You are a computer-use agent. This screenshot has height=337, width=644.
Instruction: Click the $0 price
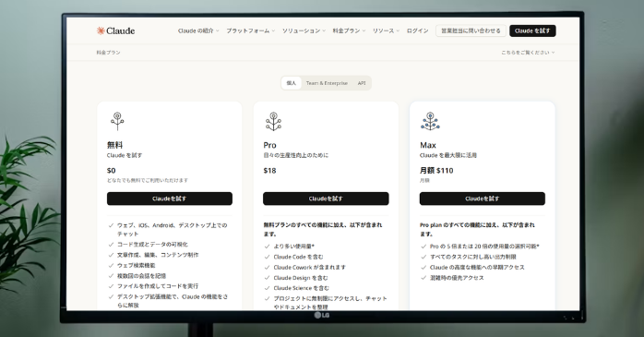tap(112, 171)
